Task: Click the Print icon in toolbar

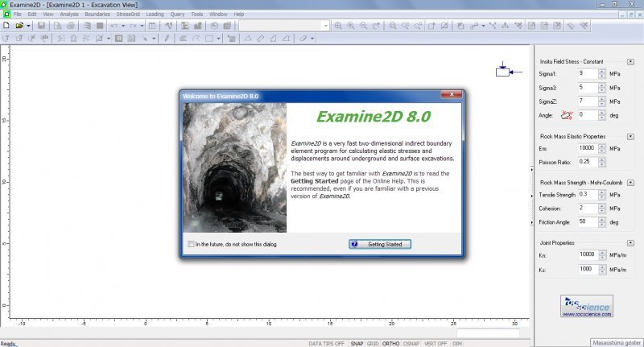Action: click(71, 26)
